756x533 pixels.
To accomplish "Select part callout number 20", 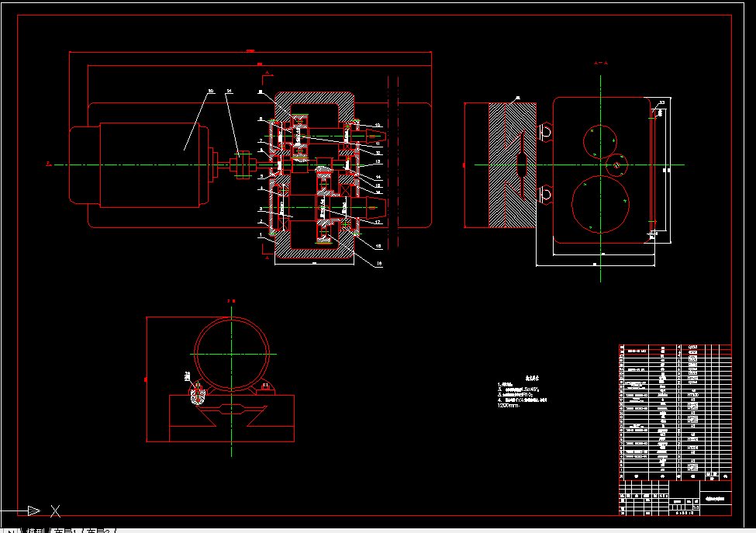I will [x=211, y=91].
